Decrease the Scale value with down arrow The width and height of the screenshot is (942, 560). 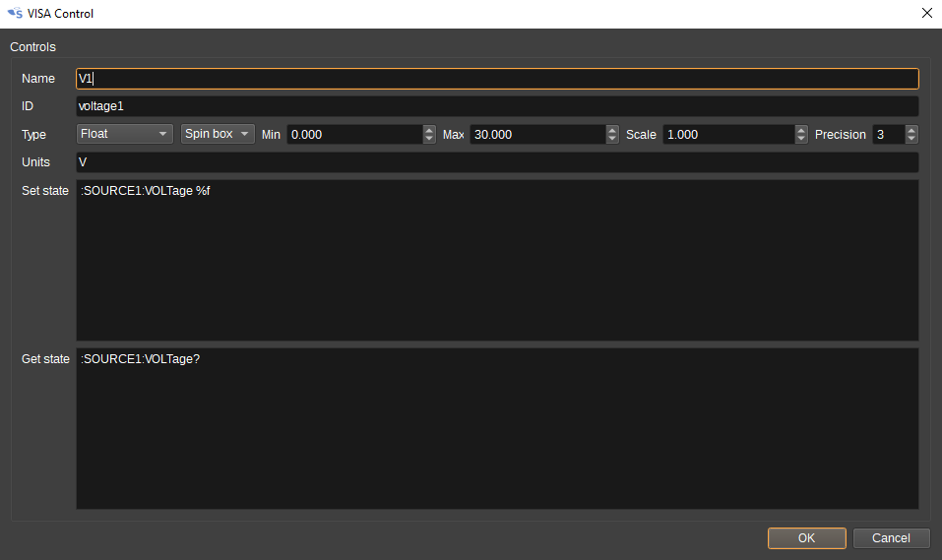pos(801,139)
